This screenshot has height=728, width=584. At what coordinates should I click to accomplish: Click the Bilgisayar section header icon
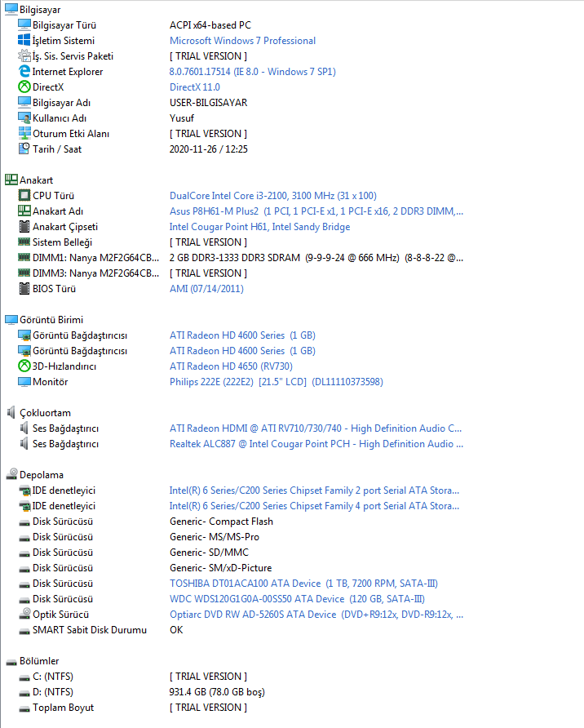pyautogui.click(x=11, y=9)
